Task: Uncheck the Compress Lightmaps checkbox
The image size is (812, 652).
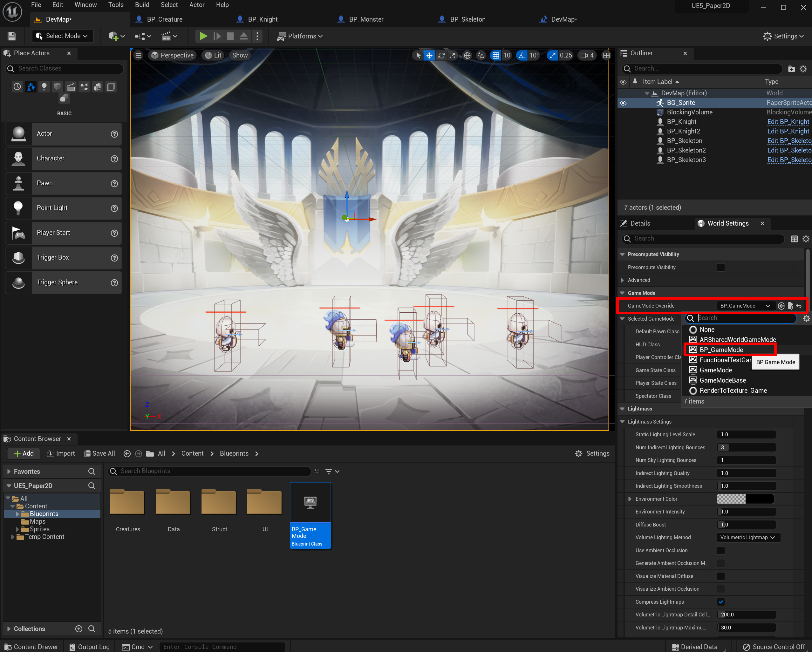Action: click(721, 601)
